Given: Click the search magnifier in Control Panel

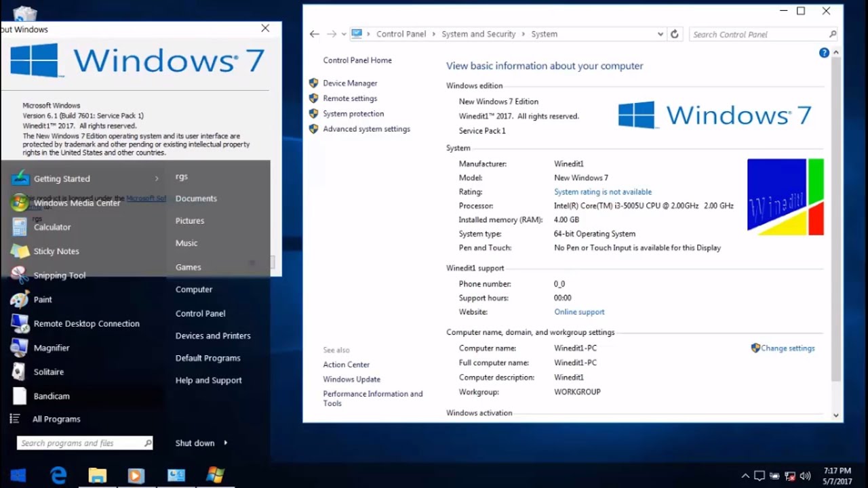Looking at the screenshot, I should tap(833, 34).
